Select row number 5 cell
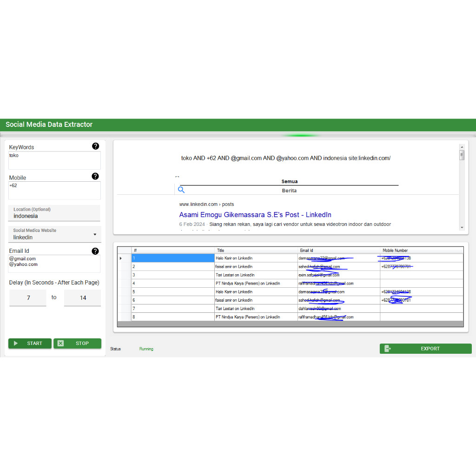This screenshot has width=476, height=476. (x=173, y=292)
